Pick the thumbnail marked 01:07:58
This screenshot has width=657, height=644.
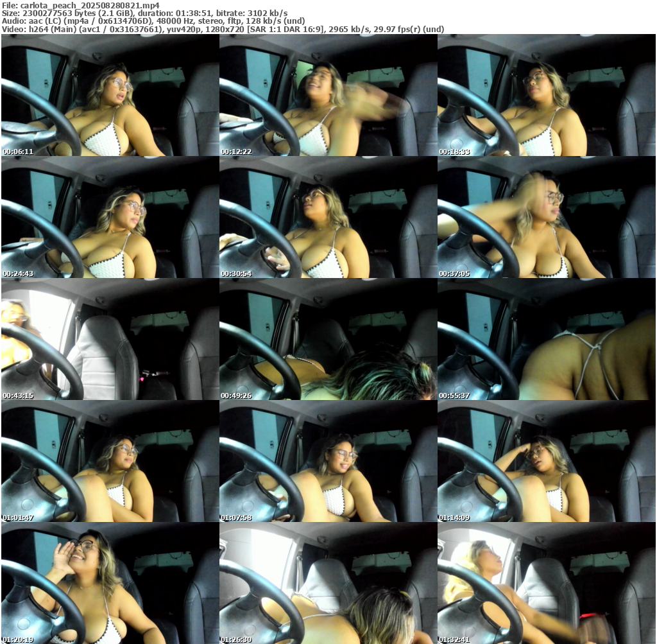click(328, 461)
